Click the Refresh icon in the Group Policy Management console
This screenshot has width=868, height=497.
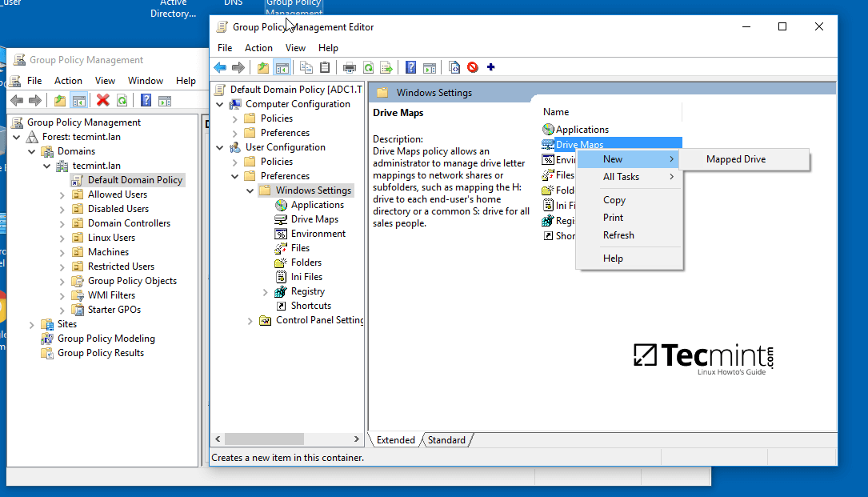[x=121, y=99]
